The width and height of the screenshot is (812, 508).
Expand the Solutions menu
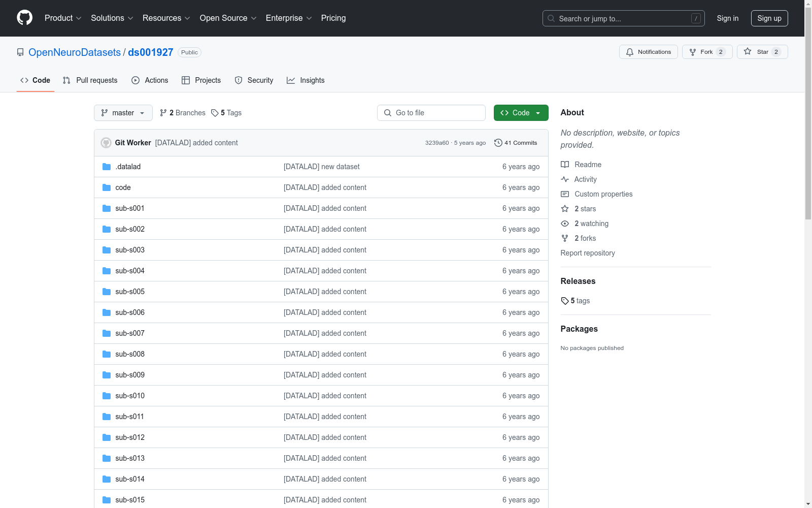(112, 18)
